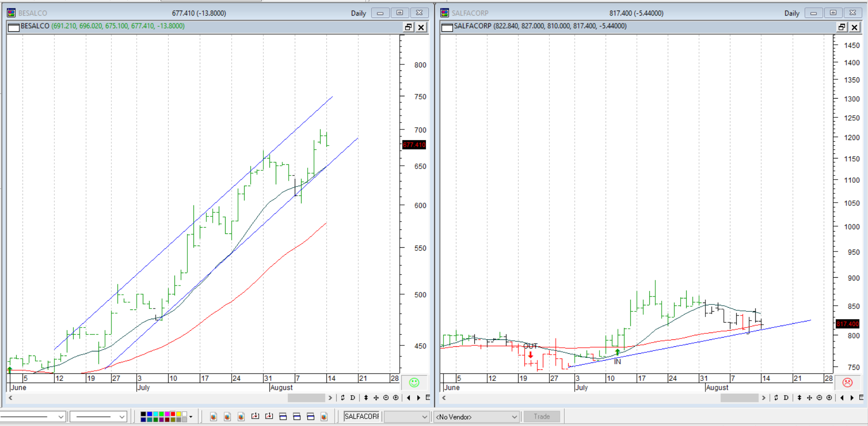Restore the inner BESALCO chart pane

pyautogui.click(x=408, y=27)
